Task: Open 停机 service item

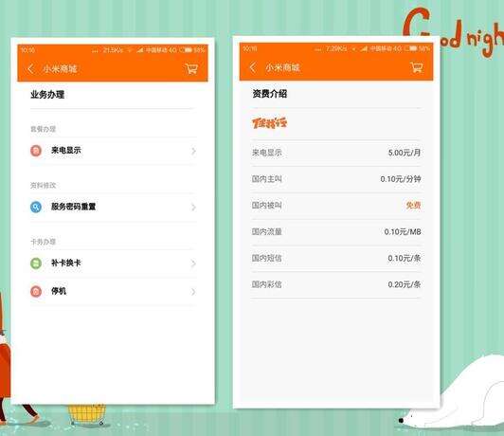Action: point(113,292)
